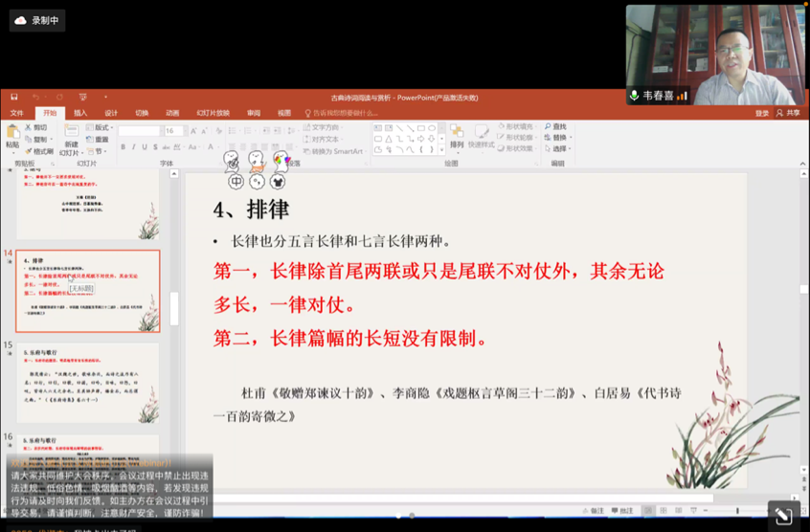Create a new slide with 新建幻灯片
This screenshot has width=810, height=532.
(71, 140)
